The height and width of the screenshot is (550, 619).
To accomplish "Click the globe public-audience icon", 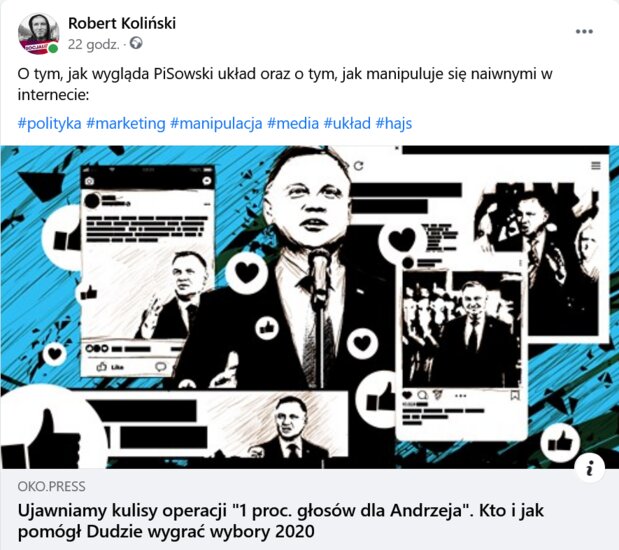I will click(136, 43).
